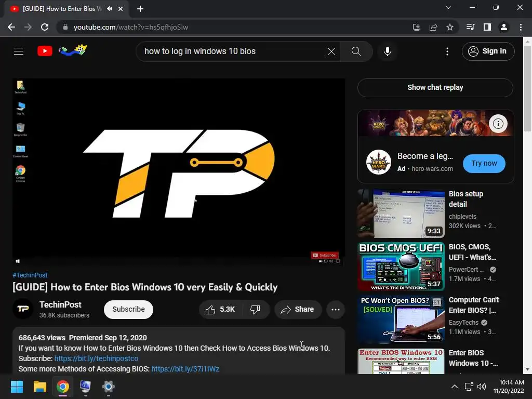Open PC Won't Open BIOS thumbnail
This screenshot has height=399, width=532.
point(401,320)
